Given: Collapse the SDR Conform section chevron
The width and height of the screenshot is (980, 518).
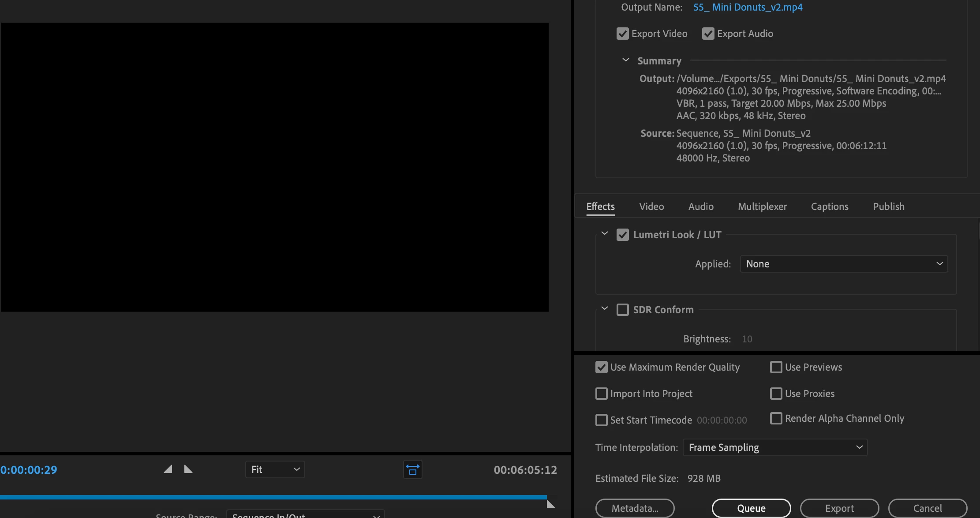Looking at the screenshot, I should (605, 308).
